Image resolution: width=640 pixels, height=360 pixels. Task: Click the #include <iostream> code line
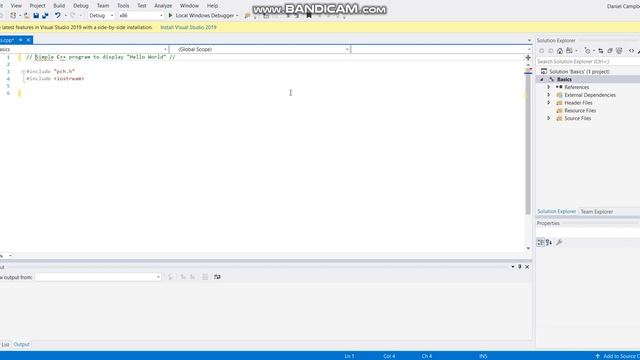[x=55, y=78]
